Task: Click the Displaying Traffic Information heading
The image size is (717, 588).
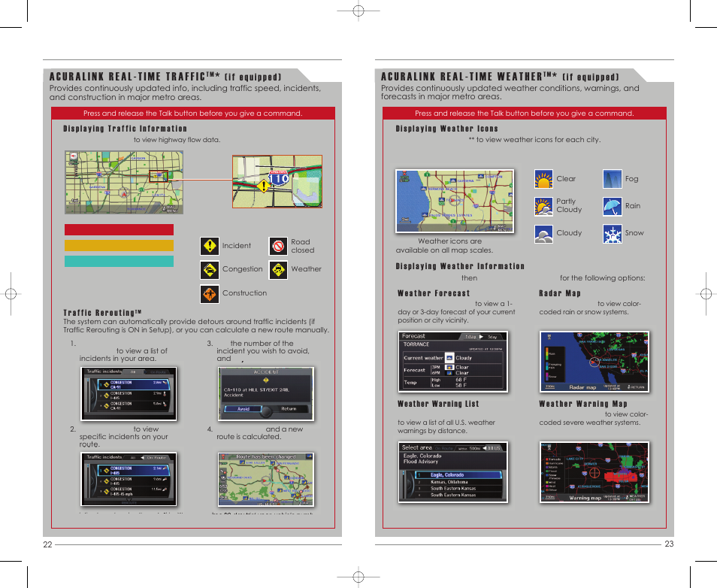Action: tap(125, 129)
